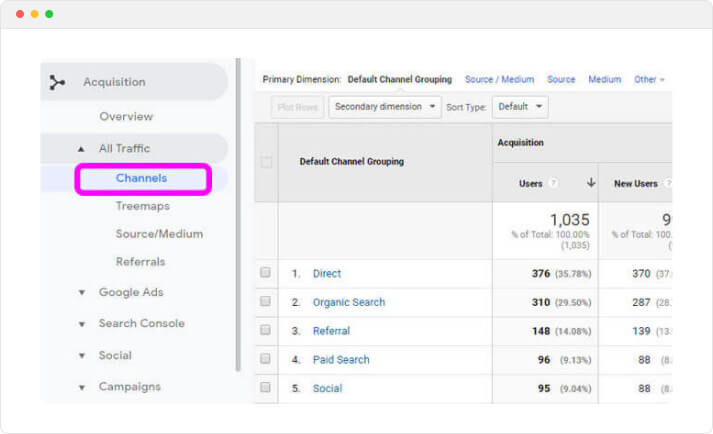Click the sidebar vertical scrollbar
Screen dimensions: 713x434
point(238,214)
